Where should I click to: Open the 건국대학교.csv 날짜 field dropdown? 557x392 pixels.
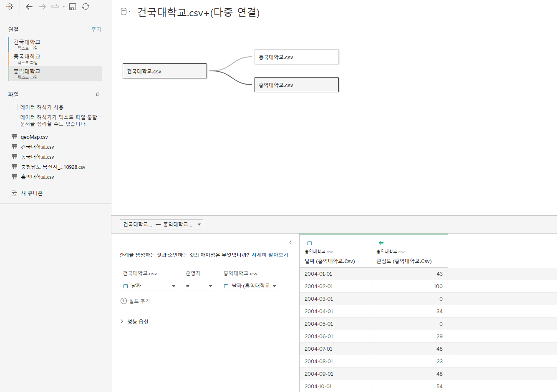(x=149, y=286)
